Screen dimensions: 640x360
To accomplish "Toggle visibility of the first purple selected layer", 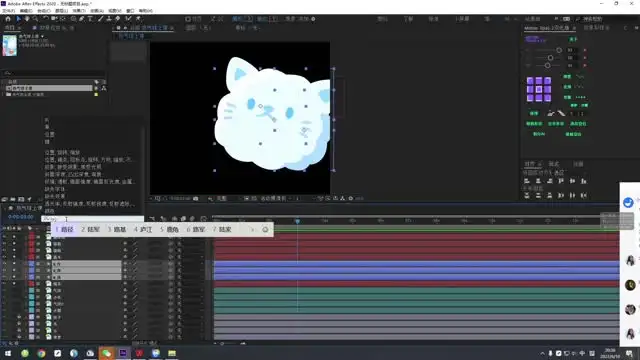I will coord(5,264).
